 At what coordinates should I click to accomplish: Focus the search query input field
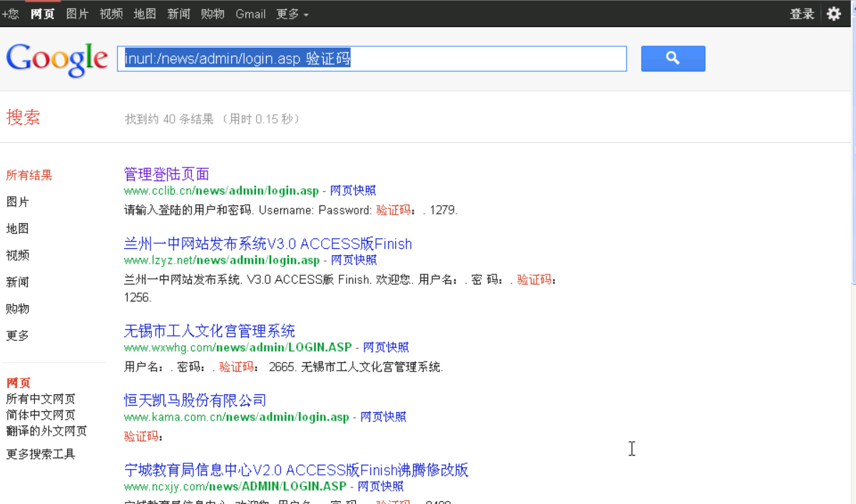372,58
